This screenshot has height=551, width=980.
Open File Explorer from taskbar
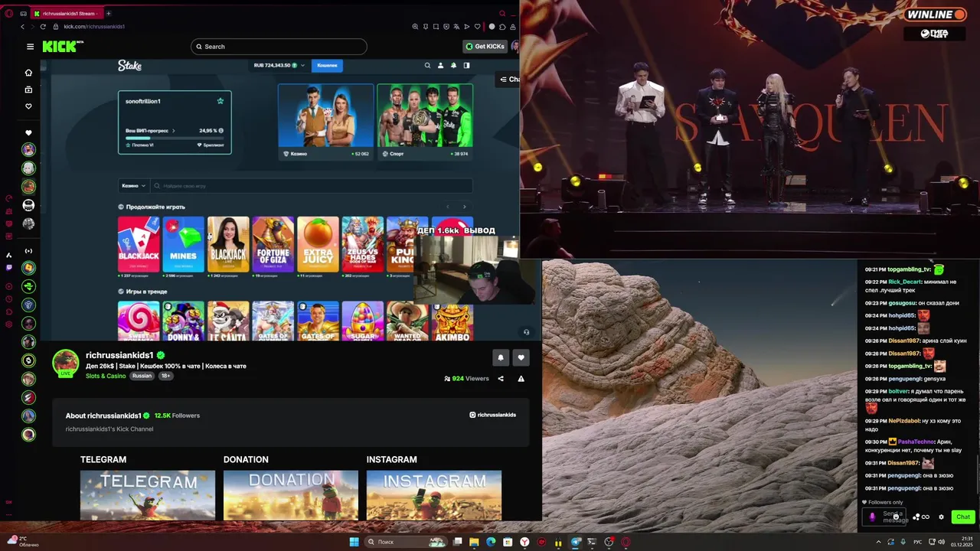(x=474, y=542)
